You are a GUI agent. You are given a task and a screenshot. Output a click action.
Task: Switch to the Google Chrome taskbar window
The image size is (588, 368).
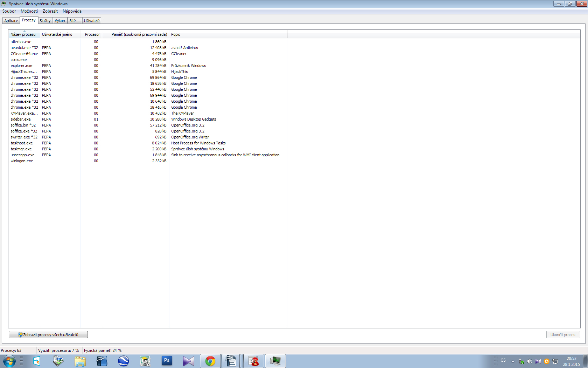(210, 361)
